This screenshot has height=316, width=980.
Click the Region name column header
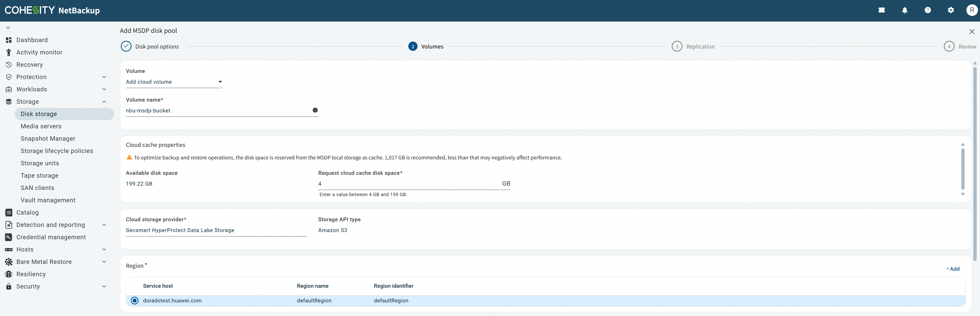pos(312,286)
